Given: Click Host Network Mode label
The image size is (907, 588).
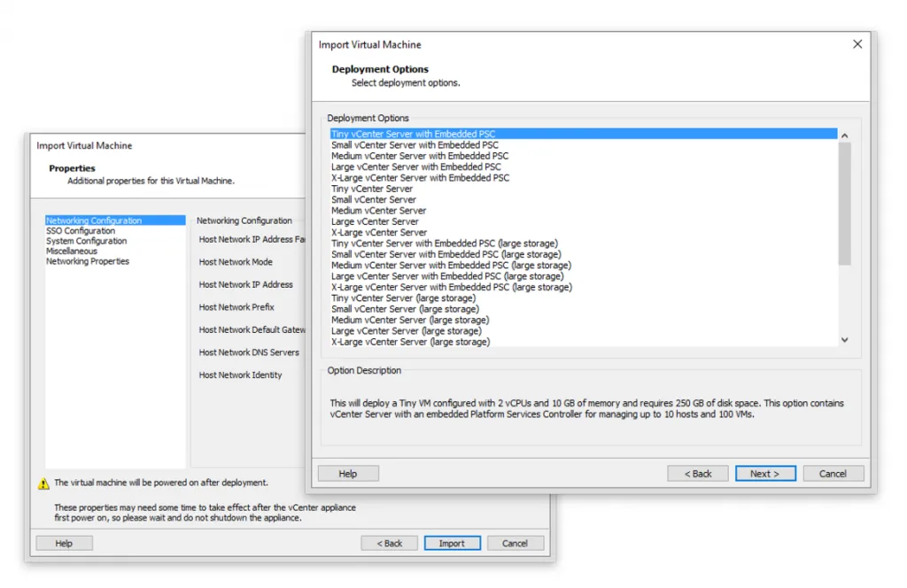Looking at the screenshot, I should (x=236, y=262).
